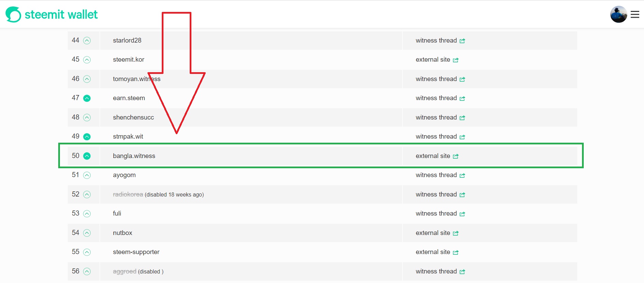Click the steem-supporter witness name
This screenshot has width=644, height=283.
tap(136, 252)
